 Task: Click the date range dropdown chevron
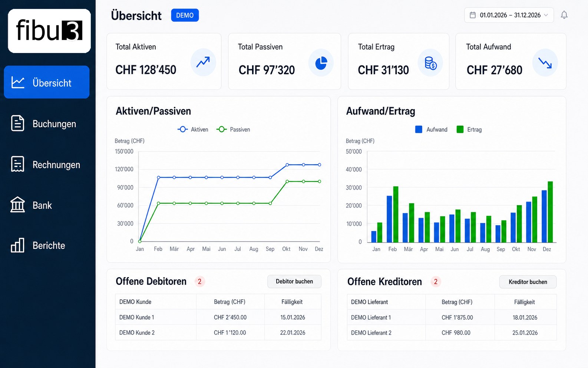pyautogui.click(x=546, y=15)
